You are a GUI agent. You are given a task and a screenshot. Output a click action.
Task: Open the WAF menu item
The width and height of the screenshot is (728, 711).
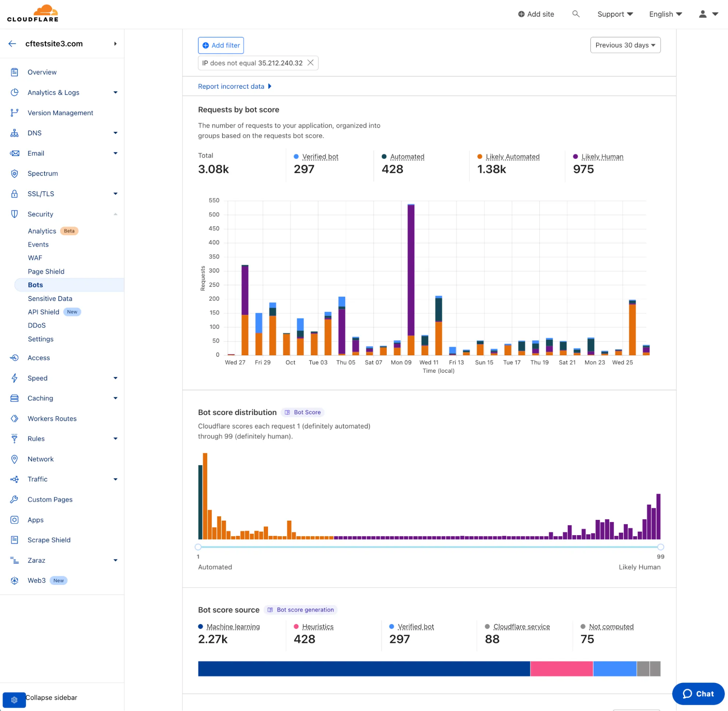click(34, 258)
